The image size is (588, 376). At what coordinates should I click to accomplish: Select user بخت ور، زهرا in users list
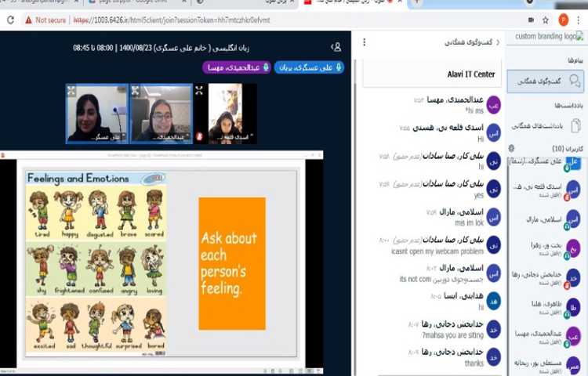pos(546,249)
